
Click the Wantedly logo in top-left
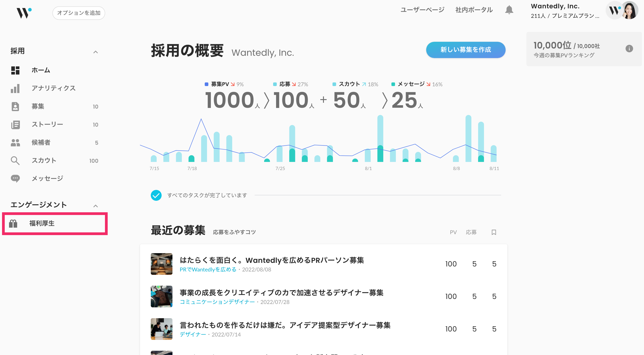click(24, 13)
